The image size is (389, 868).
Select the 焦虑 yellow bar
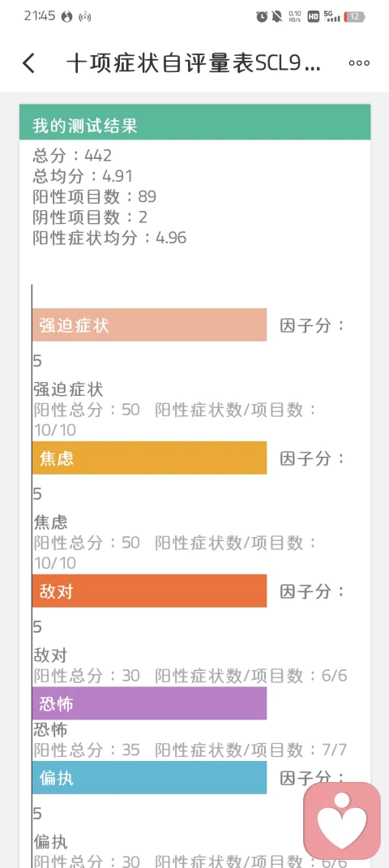(149, 458)
